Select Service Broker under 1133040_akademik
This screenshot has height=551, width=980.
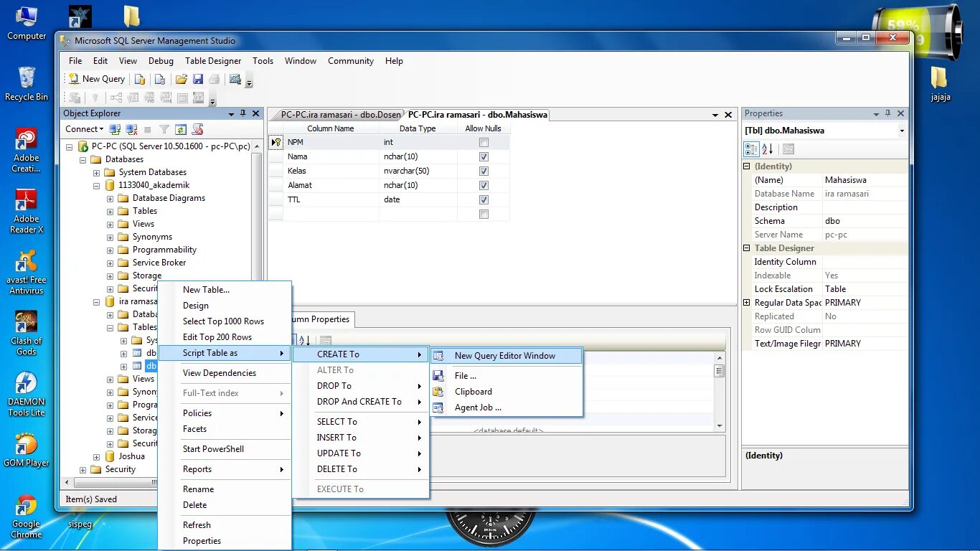(159, 263)
